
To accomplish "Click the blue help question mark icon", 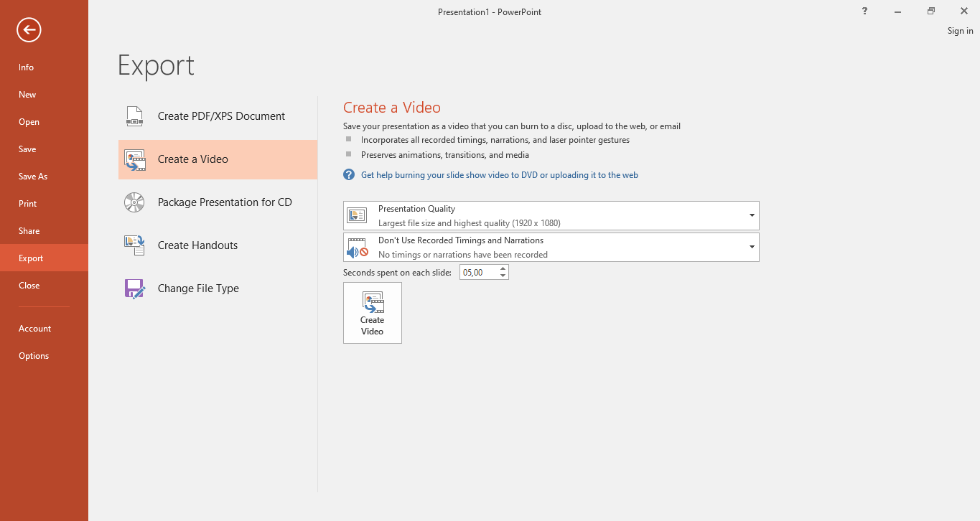I will (x=349, y=175).
